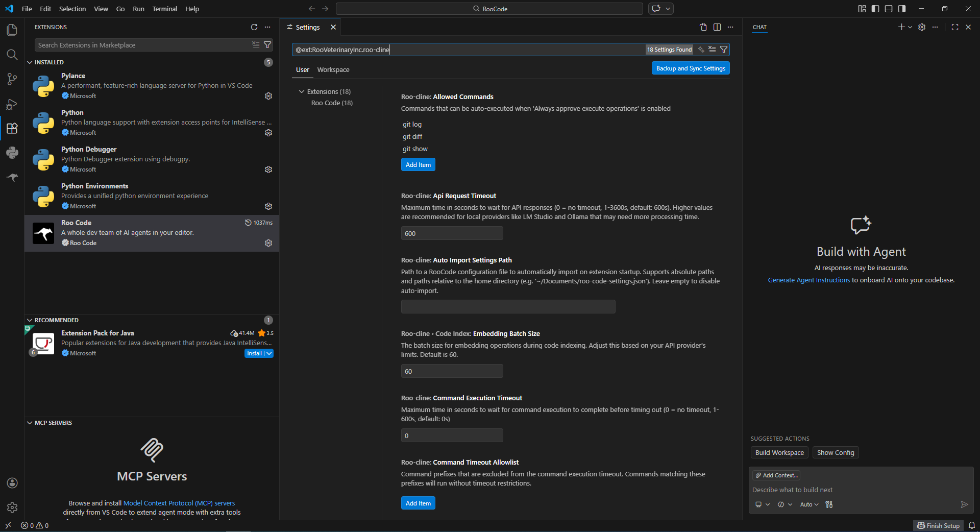Open Generate Agent Instructions link
980x532 pixels.
pos(808,280)
